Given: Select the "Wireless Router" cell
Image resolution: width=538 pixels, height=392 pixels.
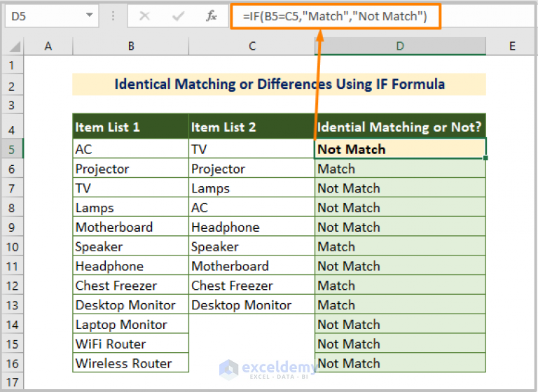Looking at the screenshot, I should [x=131, y=363].
